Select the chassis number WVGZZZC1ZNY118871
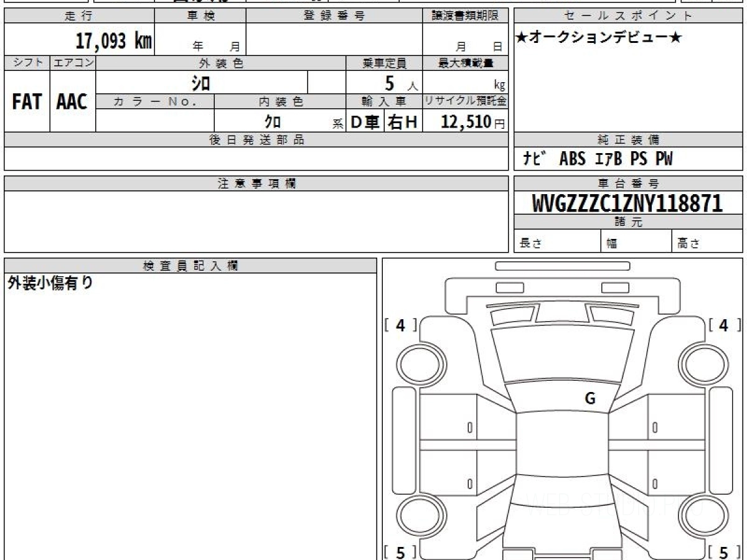 pyautogui.click(x=627, y=203)
